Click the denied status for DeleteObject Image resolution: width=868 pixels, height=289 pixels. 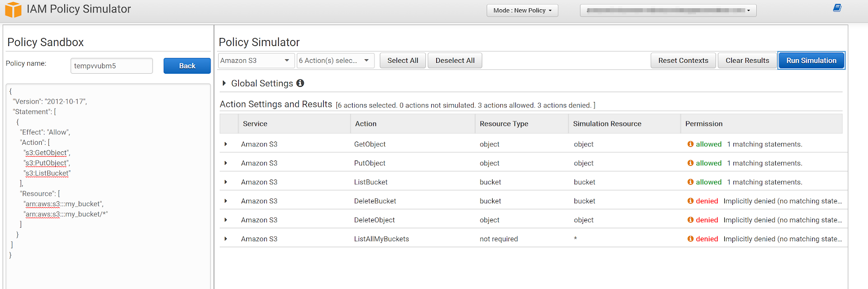tap(707, 220)
